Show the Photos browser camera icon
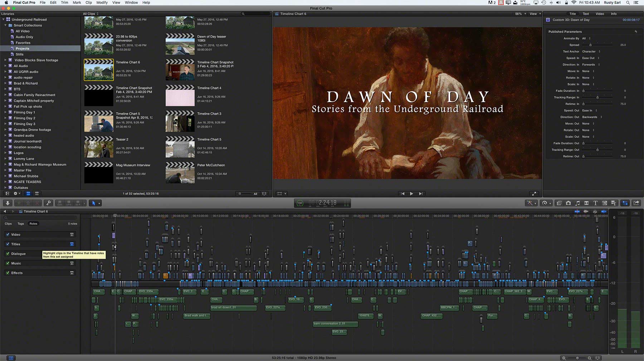This screenshot has width=644, height=361. pyautogui.click(x=569, y=203)
